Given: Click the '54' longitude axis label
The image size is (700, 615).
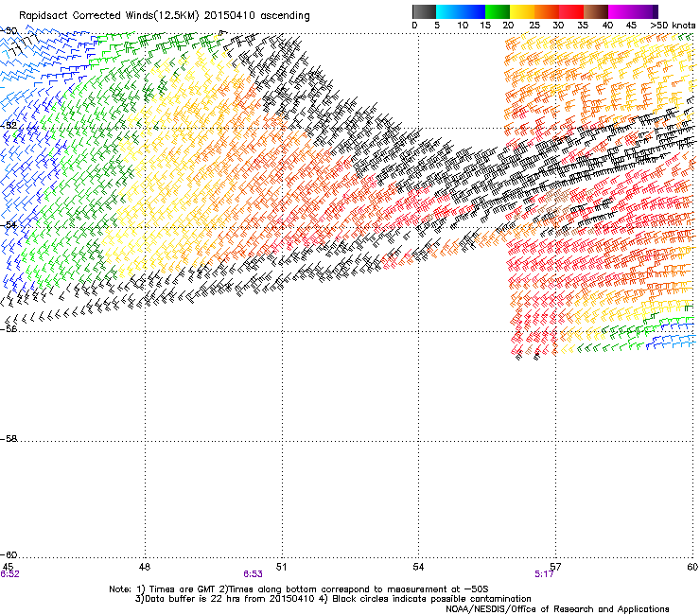Looking at the screenshot, I should pos(418,567).
